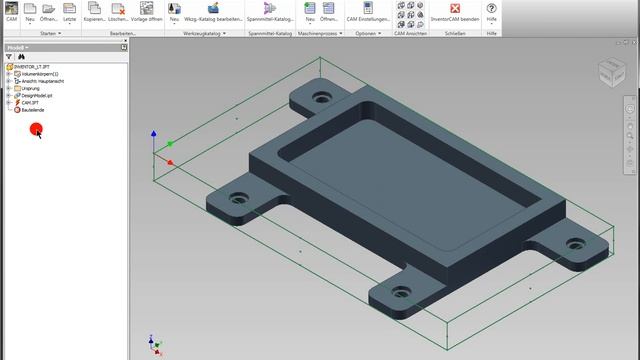
Task: Click bottom-right view icon in CAM Ansichten
Action: coord(420,25)
